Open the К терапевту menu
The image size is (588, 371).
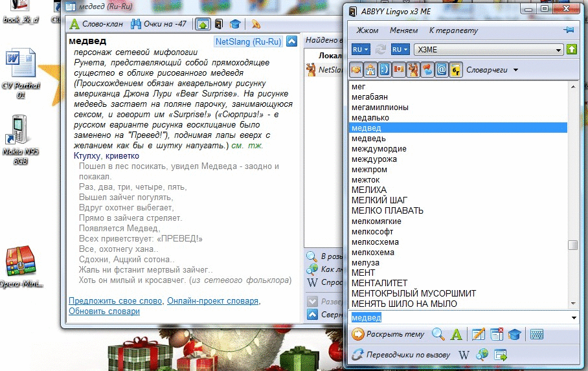tap(453, 30)
